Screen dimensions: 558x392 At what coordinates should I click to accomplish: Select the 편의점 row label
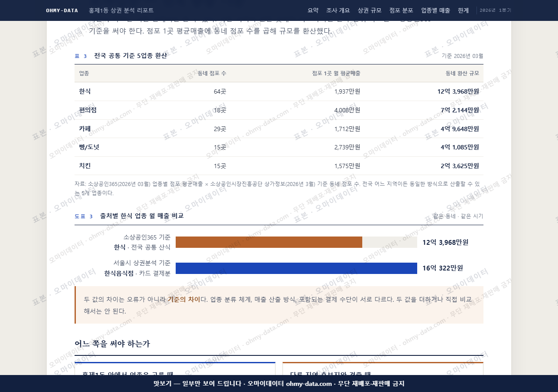pos(88,110)
